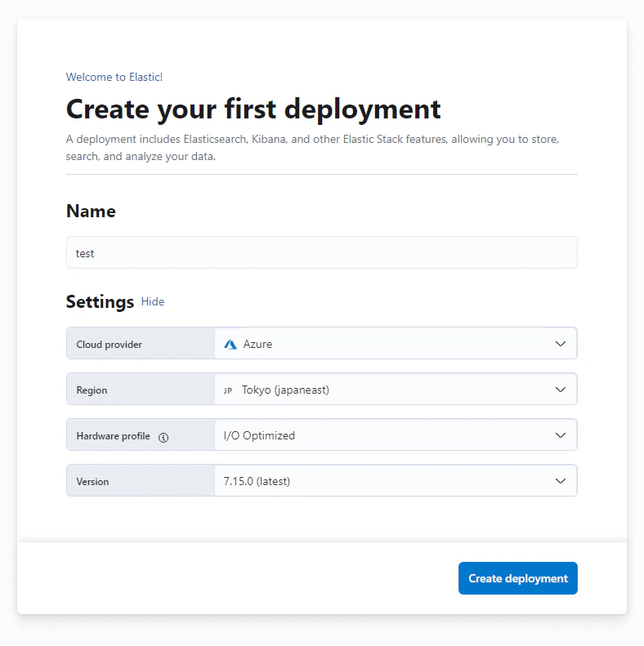
Task: Click the deployment Name input field
Action: pyautogui.click(x=321, y=252)
